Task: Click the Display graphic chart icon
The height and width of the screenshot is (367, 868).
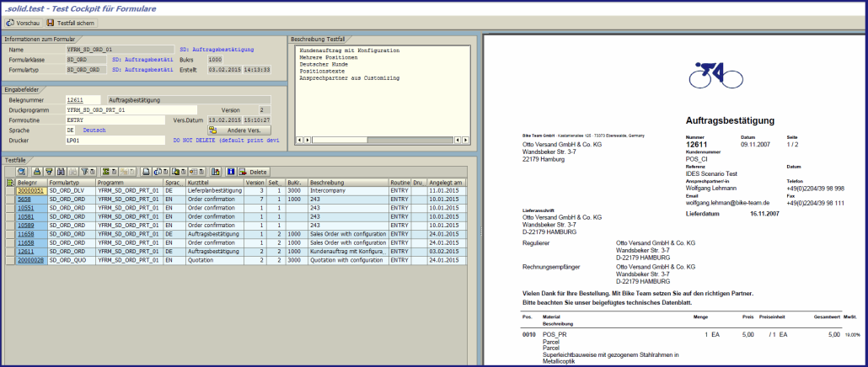Action: [x=215, y=172]
